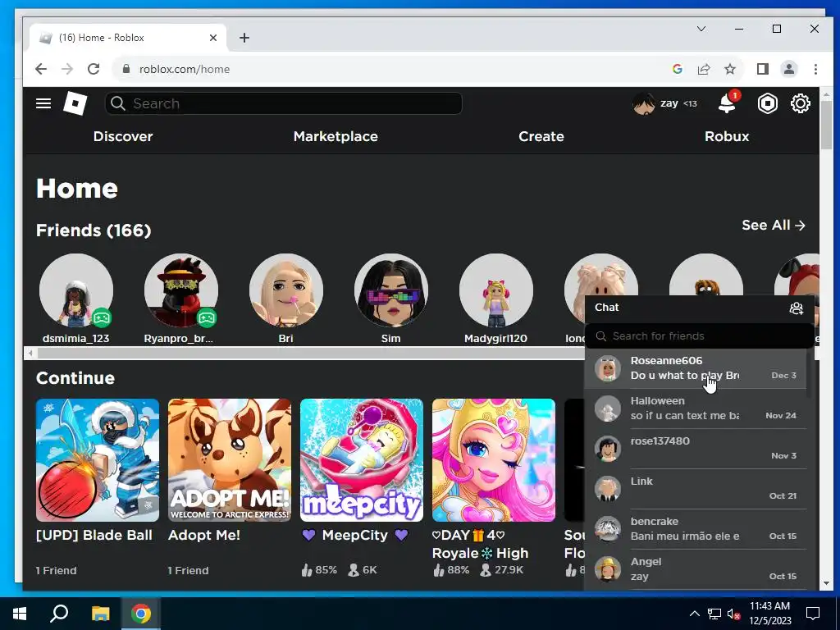The width and height of the screenshot is (840, 630).
Task: Open the Blade Ball game thumbnail
Action: 98,460
